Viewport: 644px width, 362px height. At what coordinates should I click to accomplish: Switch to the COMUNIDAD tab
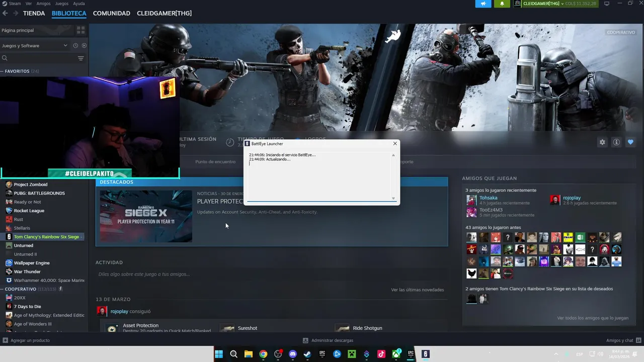pos(112,13)
